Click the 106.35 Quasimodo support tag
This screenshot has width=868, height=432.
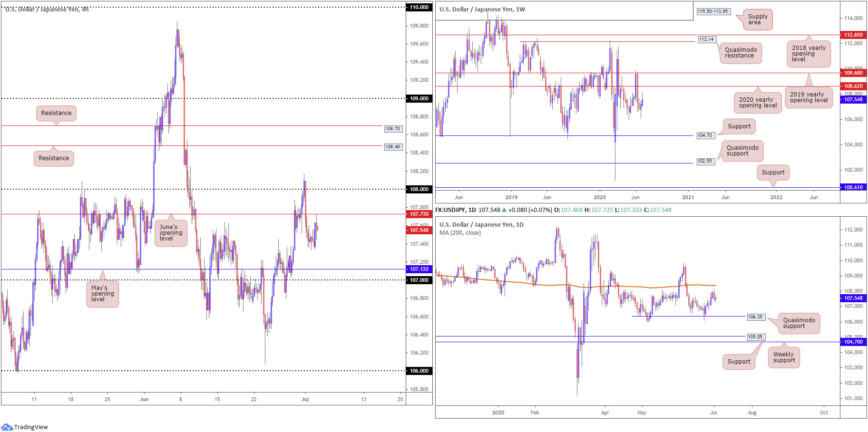click(x=755, y=317)
